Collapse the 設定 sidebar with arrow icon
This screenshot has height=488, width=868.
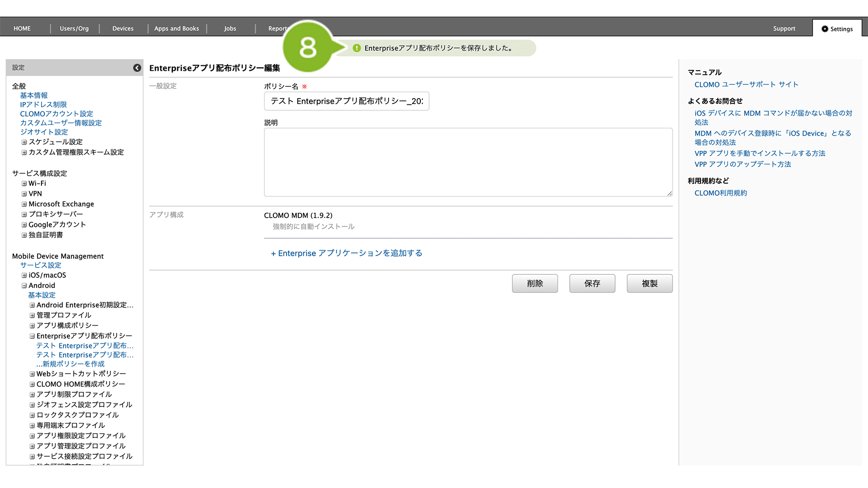(137, 68)
